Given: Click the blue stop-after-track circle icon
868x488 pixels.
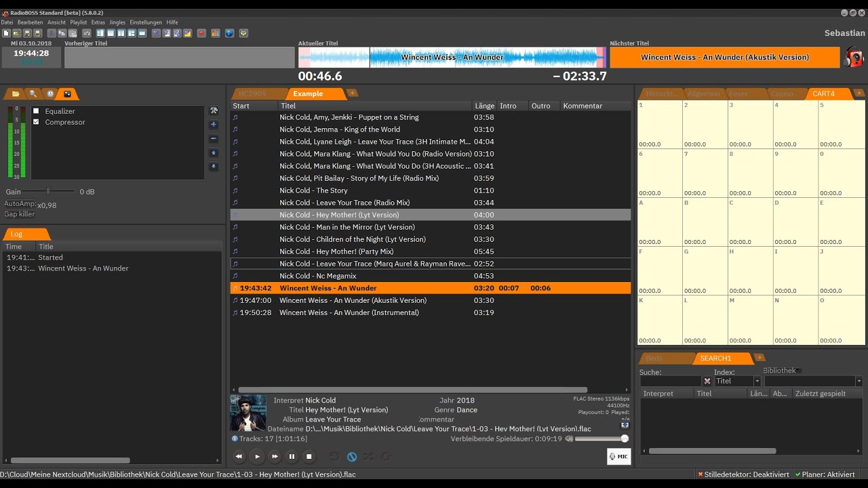Looking at the screenshot, I should coord(352,457).
